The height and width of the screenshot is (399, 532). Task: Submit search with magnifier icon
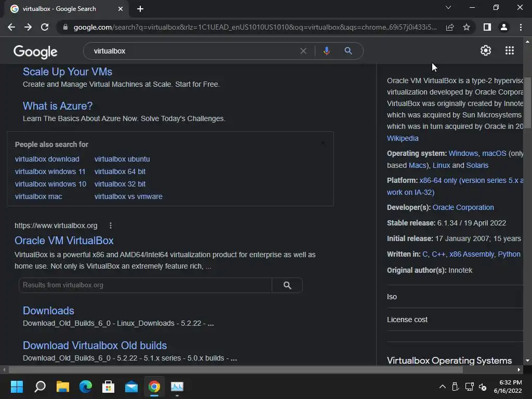point(348,51)
